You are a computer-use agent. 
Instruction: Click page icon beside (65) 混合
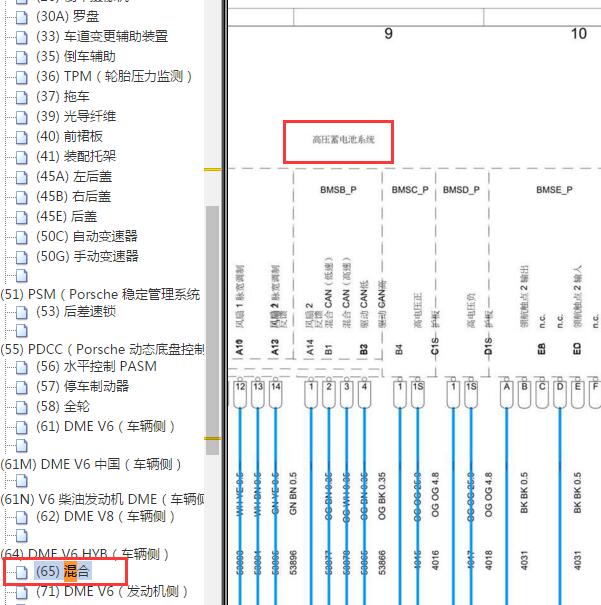22,572
